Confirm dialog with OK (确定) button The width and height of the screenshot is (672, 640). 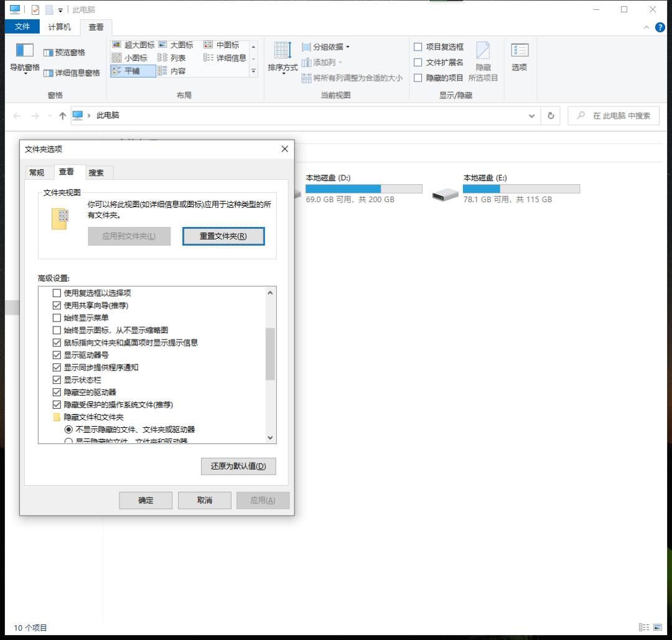coord(146,500)
